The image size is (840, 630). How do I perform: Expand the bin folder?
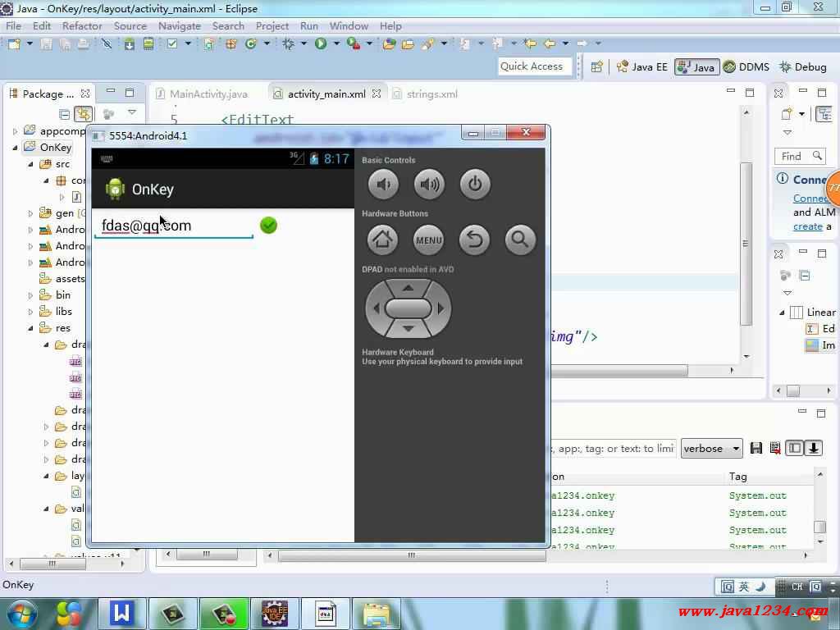(x=30, y=295)
